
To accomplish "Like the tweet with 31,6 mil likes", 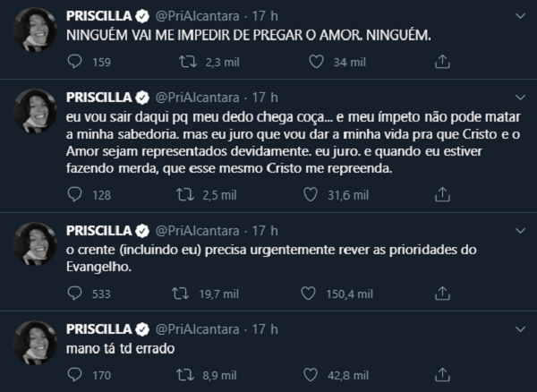I will pos(312,194).
